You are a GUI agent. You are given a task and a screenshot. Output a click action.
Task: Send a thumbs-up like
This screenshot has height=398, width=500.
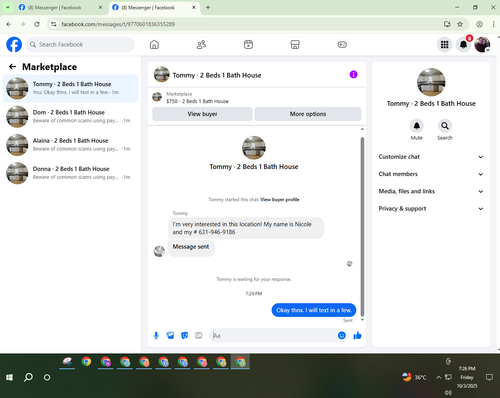357,335
